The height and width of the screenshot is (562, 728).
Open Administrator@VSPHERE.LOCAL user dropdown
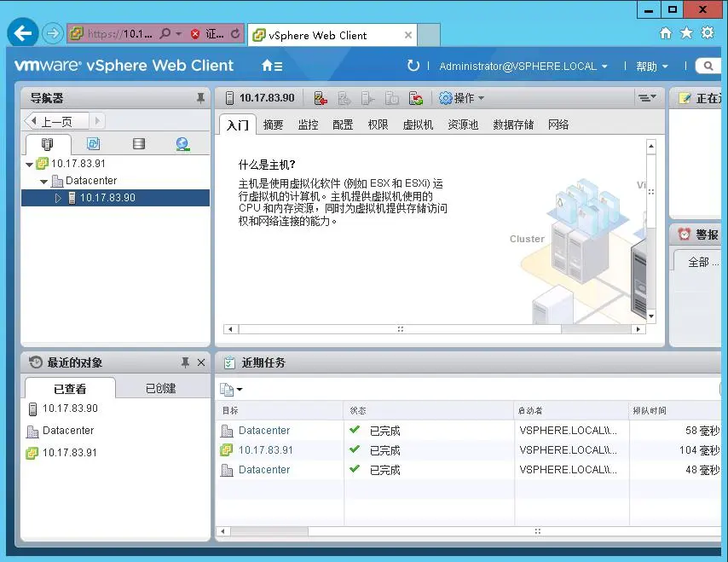tap(523, 67)
